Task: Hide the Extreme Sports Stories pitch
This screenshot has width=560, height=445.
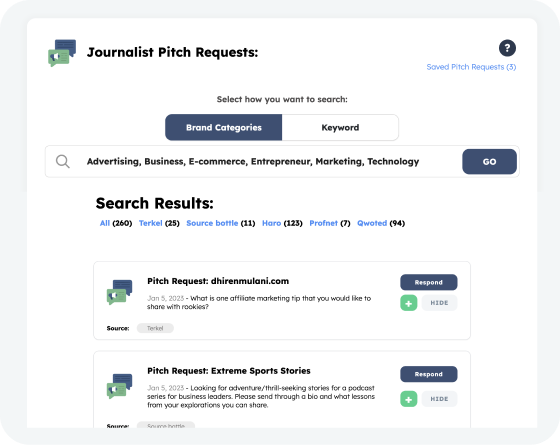Action: 439,399
